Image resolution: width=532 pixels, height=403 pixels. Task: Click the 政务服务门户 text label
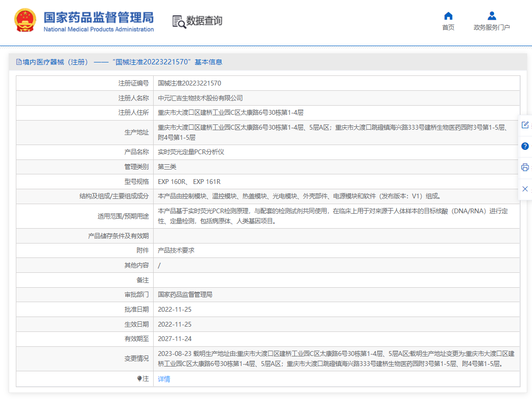[492, 27]
